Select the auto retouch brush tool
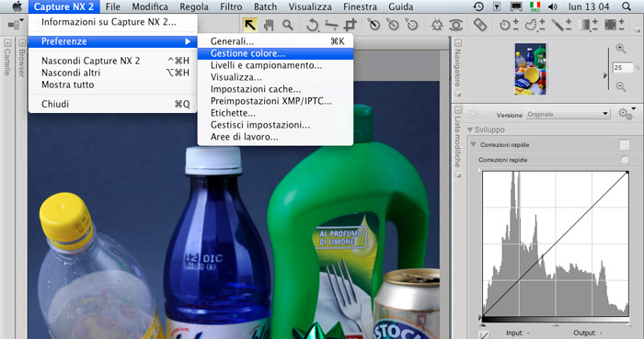Viewport: 644px width, 339px height. [x=479, y=26]
